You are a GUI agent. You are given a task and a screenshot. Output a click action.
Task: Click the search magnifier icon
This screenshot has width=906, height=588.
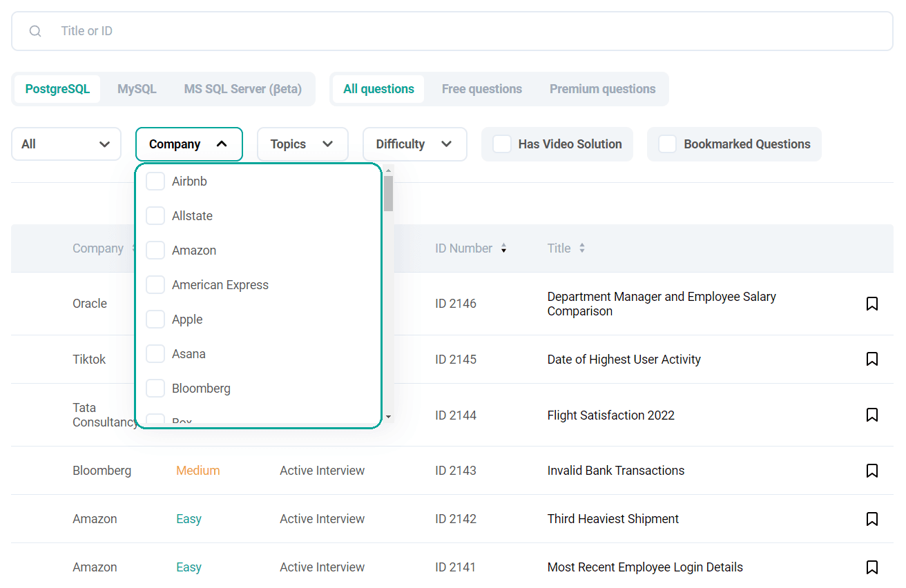point(35,31)
